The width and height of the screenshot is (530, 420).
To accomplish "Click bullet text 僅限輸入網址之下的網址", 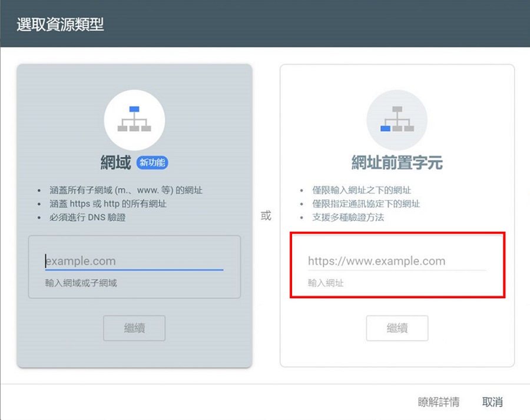I will (362, 190).
